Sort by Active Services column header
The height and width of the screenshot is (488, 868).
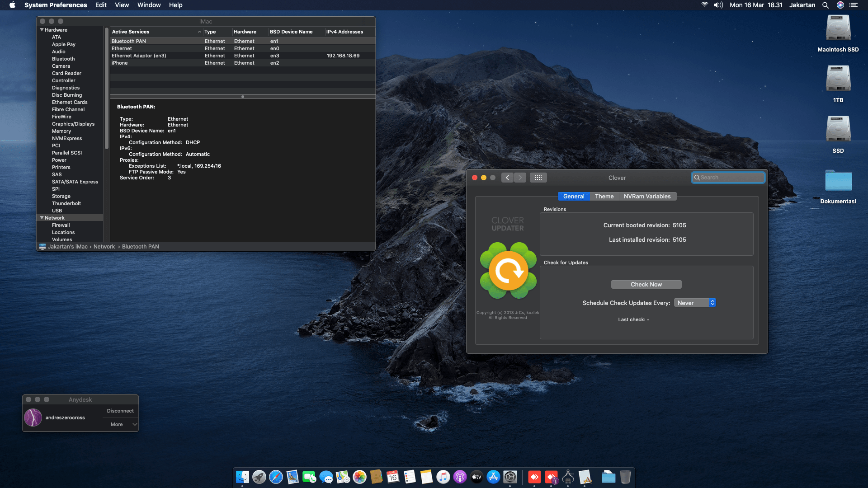point(156,32)
